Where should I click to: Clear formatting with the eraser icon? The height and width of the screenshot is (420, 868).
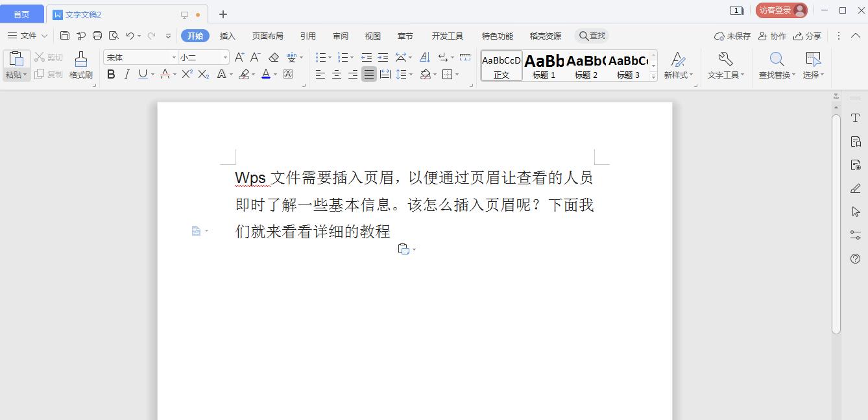coord(273,57)
